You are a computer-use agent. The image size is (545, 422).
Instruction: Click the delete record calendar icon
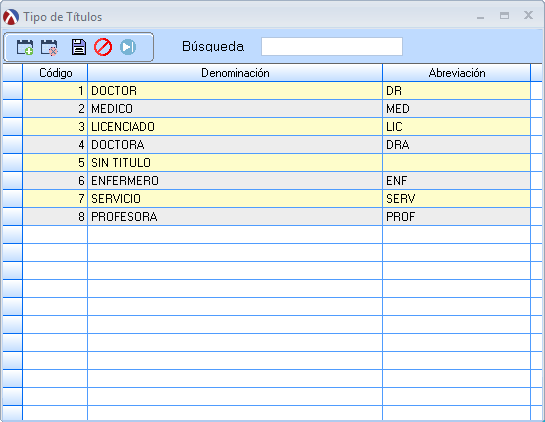click(x=49, y=47)
